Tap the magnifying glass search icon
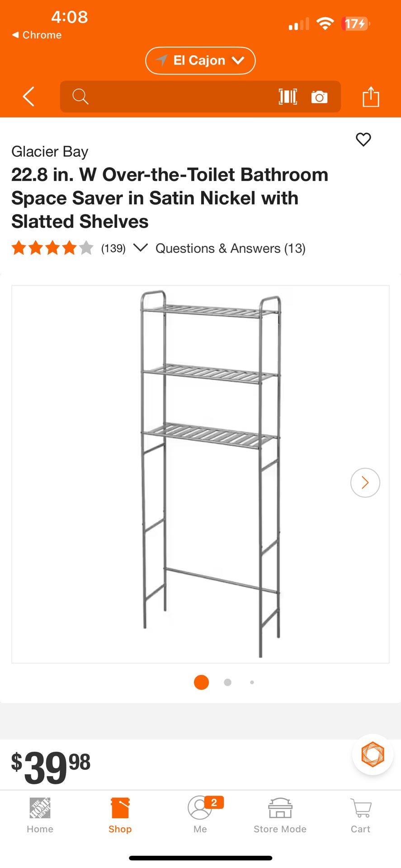The height and width of the screenshot is (868, 401). [80, 96]
